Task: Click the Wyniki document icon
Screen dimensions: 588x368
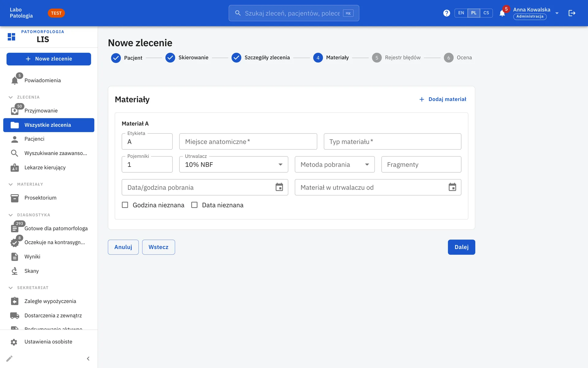Action: click(14, 257)
